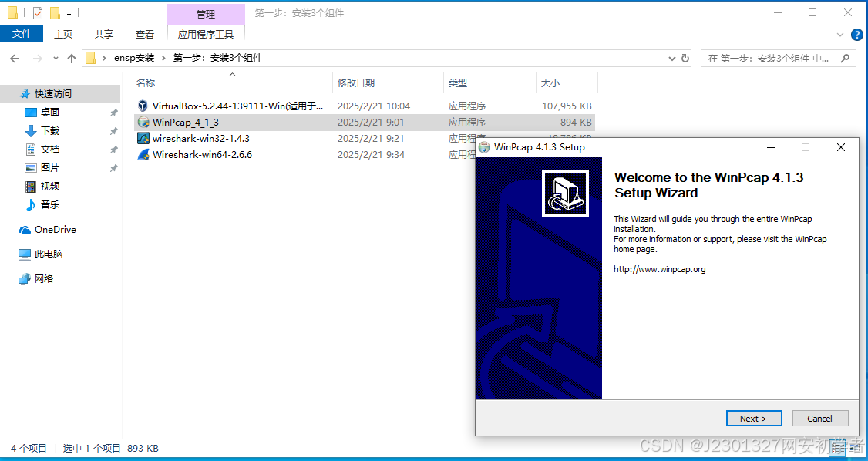
Task: Open 文档 in the navigation pane
Action: point(50,150)
